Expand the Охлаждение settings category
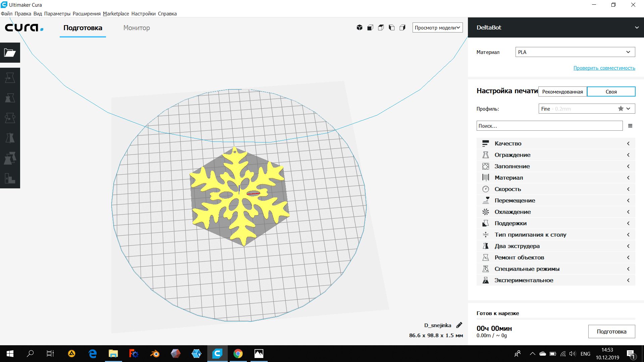The image size is (644, 362). click(x=556, y=212)
